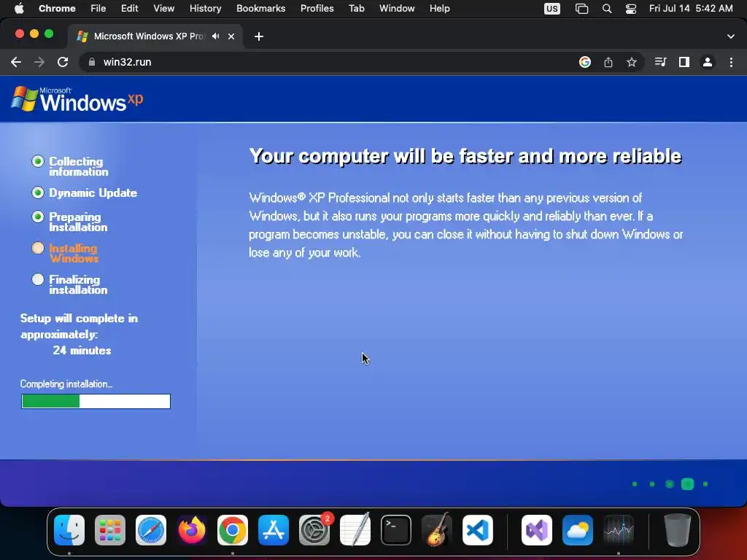The height and width of the screenshot is (560, 747).
Task: Open Control Center in the menu bar
Action: click(x=631, y=9)
